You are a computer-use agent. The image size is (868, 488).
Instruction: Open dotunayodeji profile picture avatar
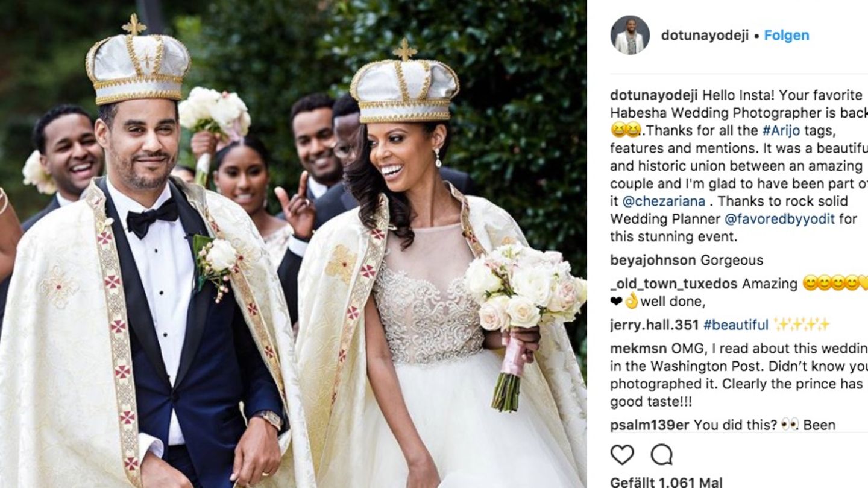point(630,35)
